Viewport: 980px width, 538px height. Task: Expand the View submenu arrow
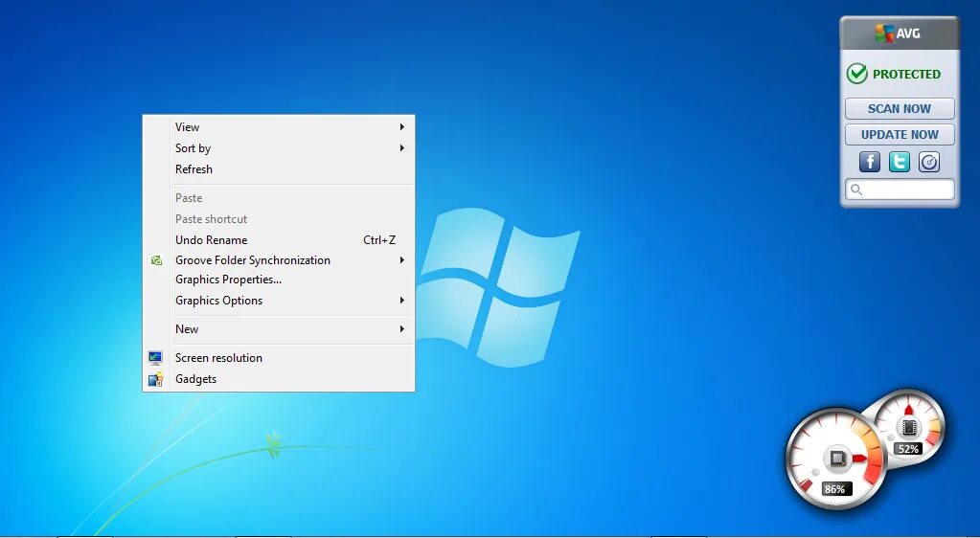point(402,127)
